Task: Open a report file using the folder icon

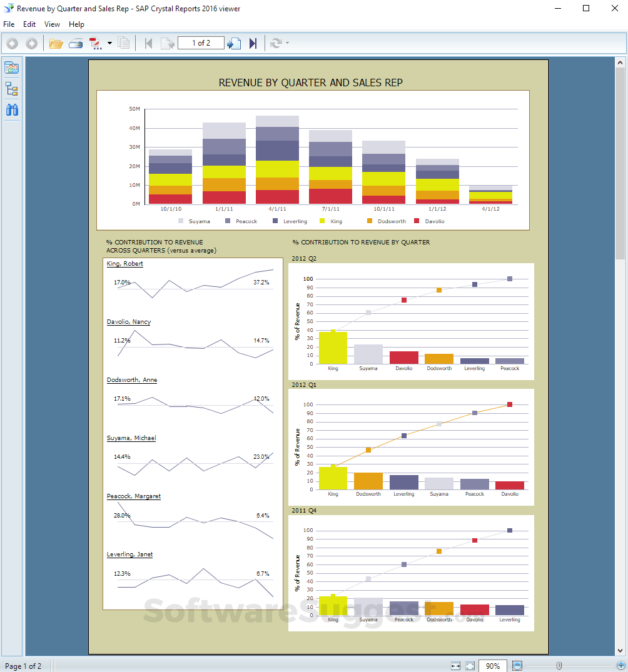Action: tap(55, 43)
